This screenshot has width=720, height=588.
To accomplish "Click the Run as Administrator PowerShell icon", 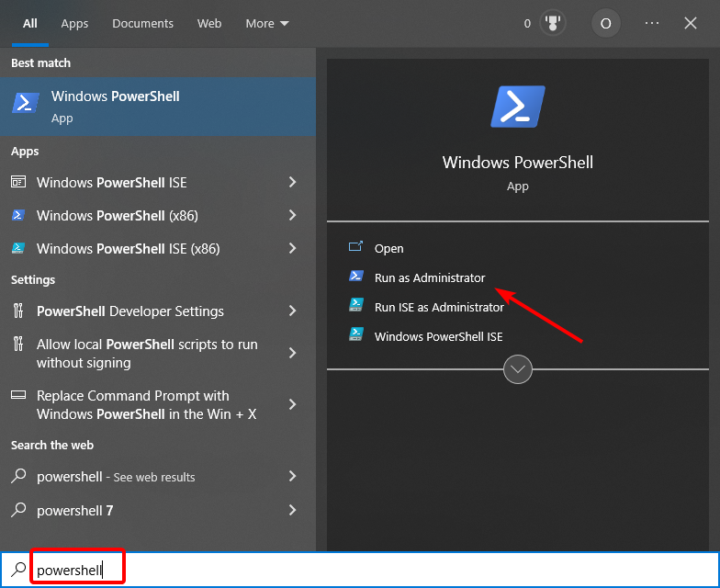I will coord(356,276).
